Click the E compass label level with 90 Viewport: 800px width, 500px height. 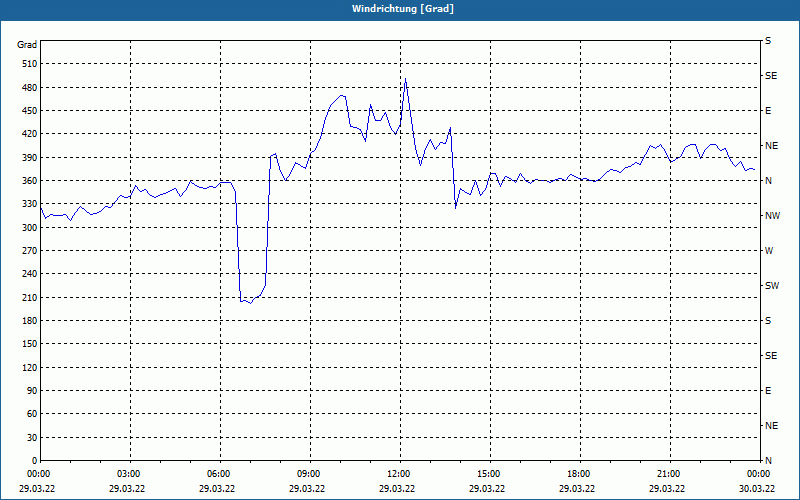click(x=768, y=391)
